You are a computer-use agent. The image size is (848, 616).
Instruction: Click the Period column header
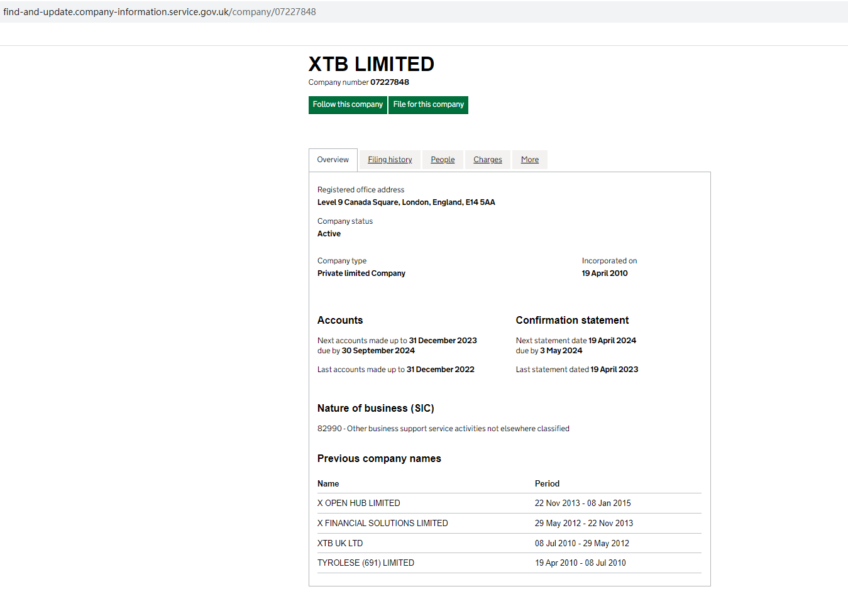point(547,484)
